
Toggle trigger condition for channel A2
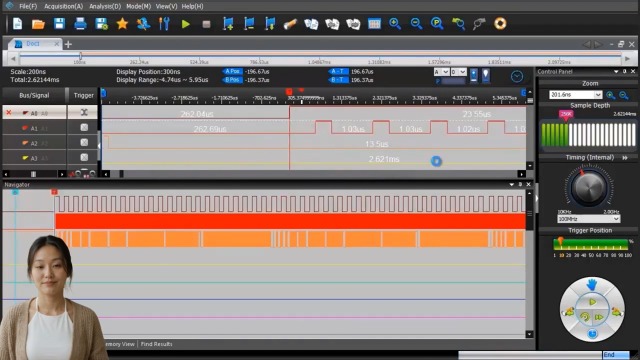[84, 142]
